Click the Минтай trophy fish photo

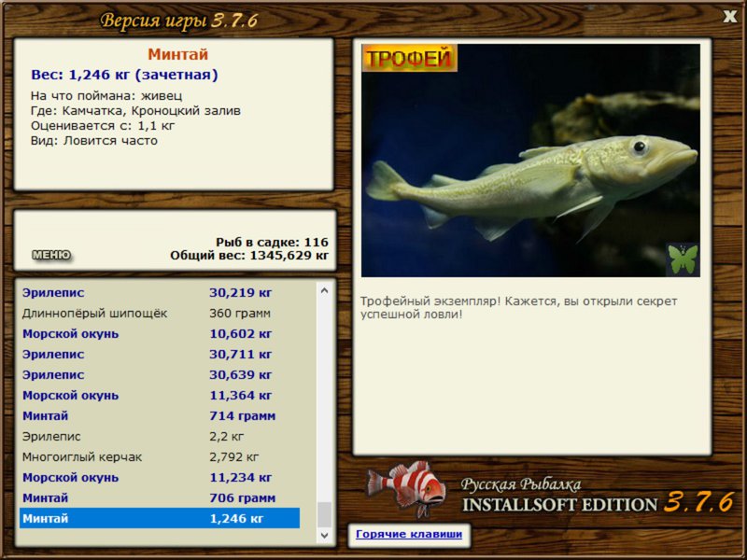[x=530, y=161]
